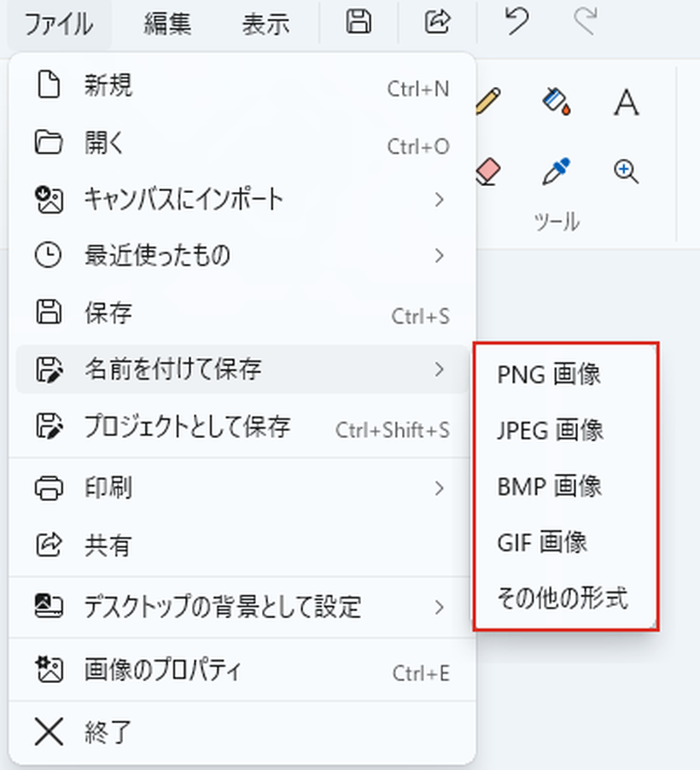Screen dimensions: 700x770
Task: Select the magnifier zoom tool
Action: (627, 172)
